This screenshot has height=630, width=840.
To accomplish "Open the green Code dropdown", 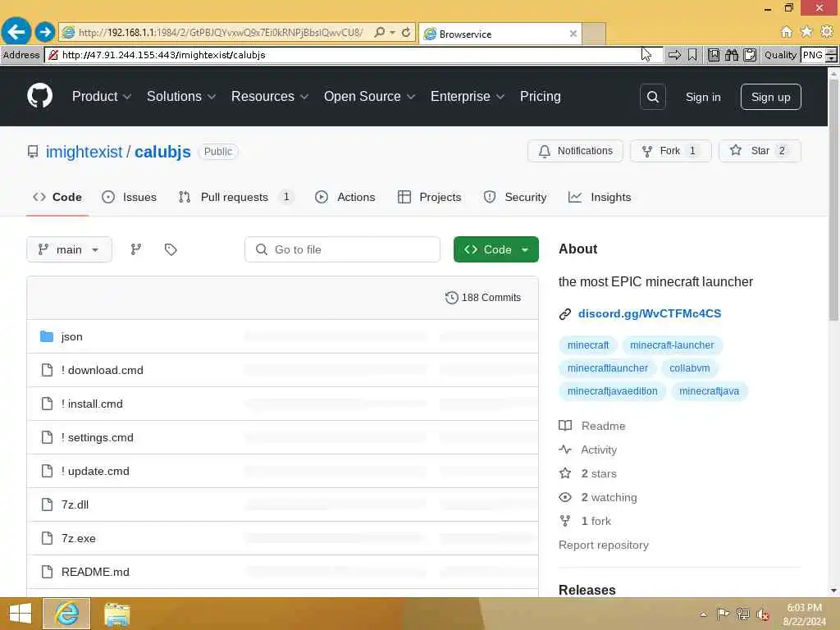I will [x=496, y=249].
